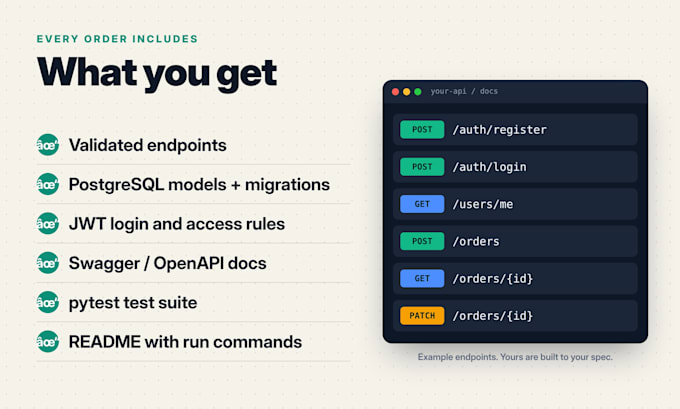The image size is (680, 409).
Task: Click the 'Example endpoints' caption below window
Action: 515,357
